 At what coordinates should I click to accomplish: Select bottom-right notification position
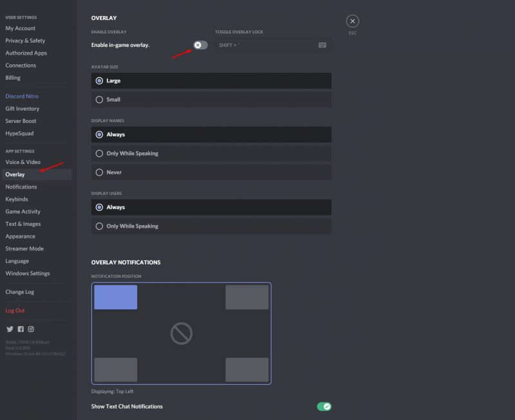coord(247,370)
